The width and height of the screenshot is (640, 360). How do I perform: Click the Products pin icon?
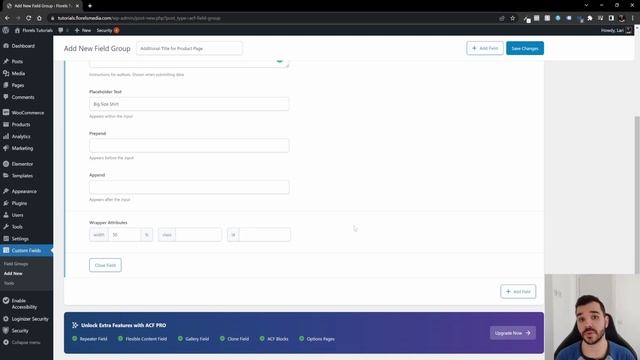tap(6, 124)
